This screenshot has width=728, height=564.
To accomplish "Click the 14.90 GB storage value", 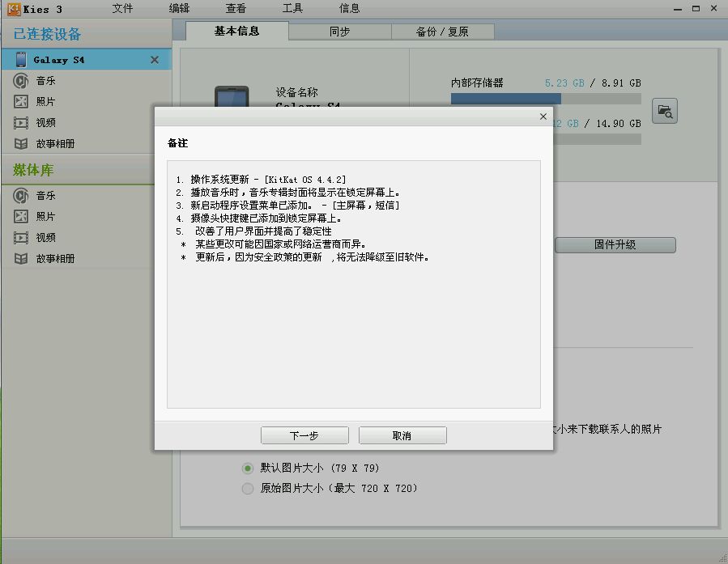I will click(619, 123).
